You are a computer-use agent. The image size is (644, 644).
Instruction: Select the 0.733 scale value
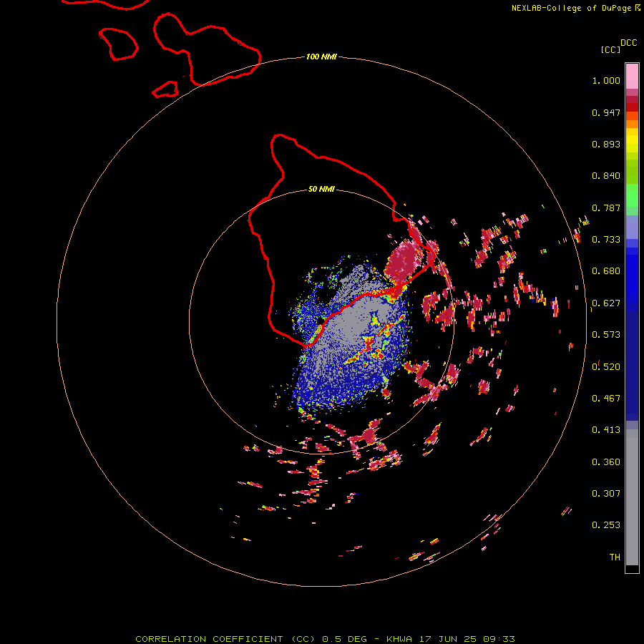click(606, 240)
